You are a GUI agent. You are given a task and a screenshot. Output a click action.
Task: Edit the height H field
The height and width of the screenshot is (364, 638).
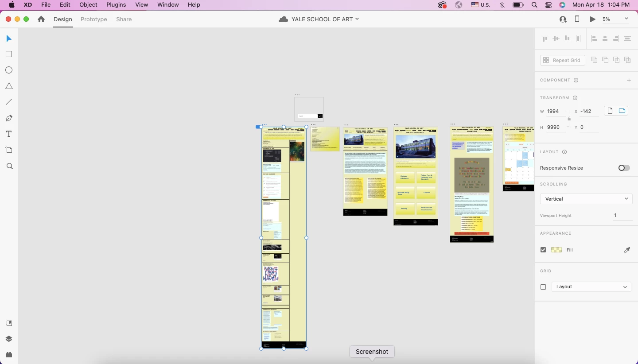tap(556, 128)
